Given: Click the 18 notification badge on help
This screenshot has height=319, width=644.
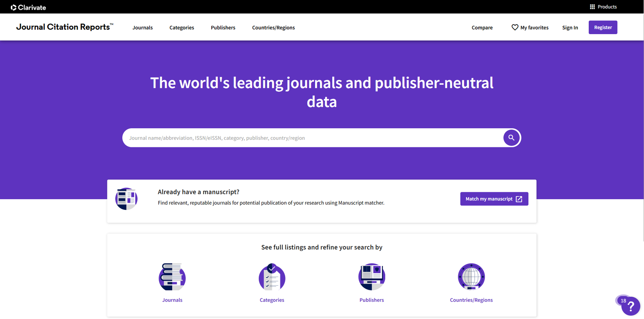Looking at the screenshot, I should click(x=623, y=301).
